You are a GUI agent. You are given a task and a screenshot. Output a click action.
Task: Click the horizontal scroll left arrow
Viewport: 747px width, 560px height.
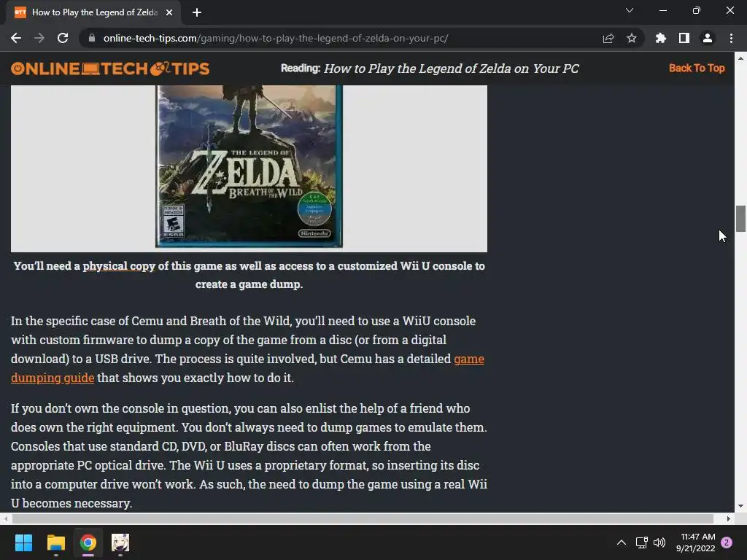click(x=6, y=518)
